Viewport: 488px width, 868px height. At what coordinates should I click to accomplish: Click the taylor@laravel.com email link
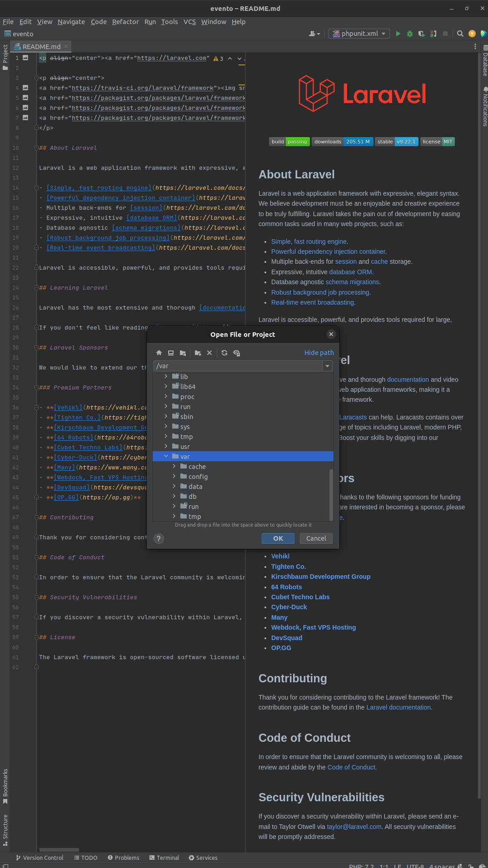[x=354, y=827]
